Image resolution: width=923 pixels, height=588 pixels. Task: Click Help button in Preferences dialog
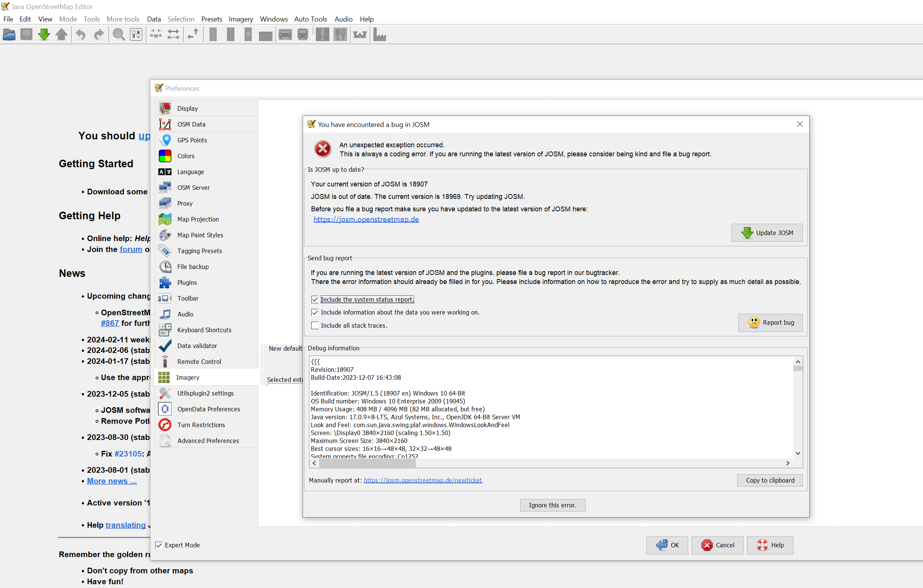770,545
